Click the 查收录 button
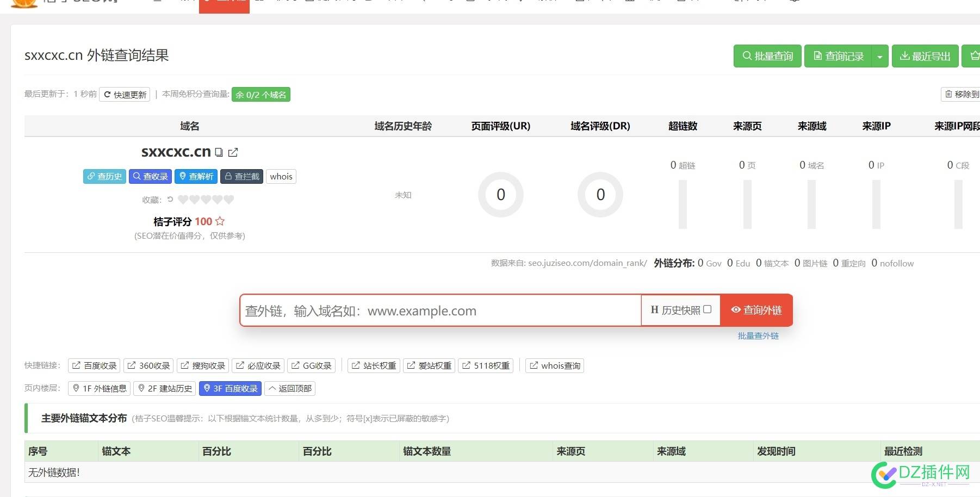 (x=151, y=176)
